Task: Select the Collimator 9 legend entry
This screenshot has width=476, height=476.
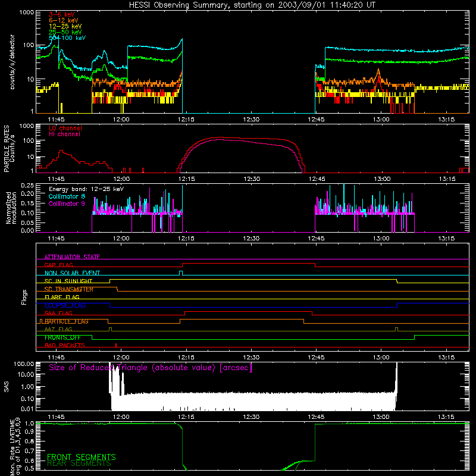Action: [x=67, y=203]
